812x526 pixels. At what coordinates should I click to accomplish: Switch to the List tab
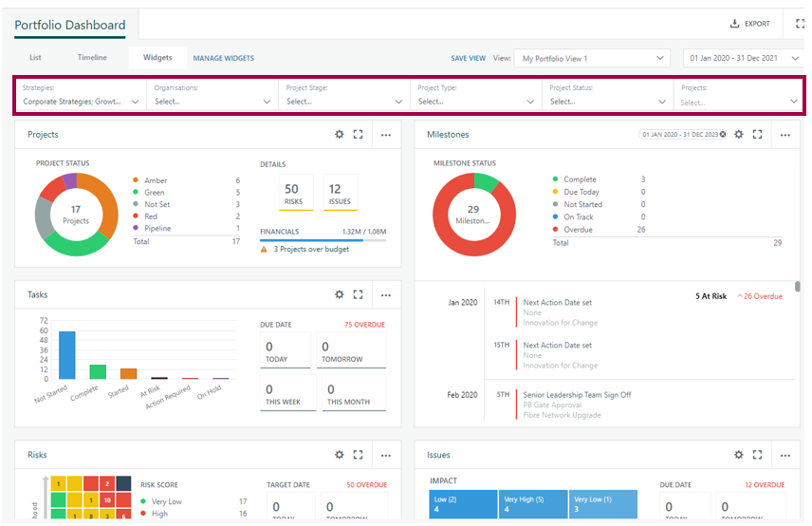35,58
